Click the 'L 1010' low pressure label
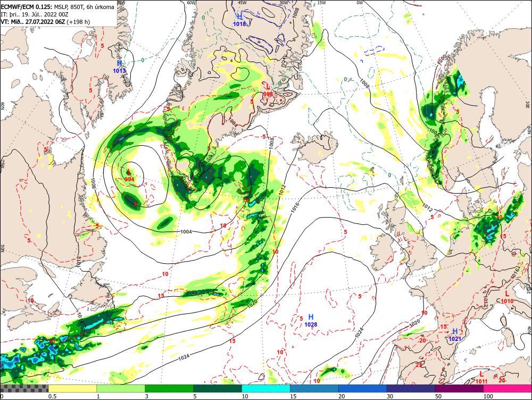Image resolution: width=532 pixels, height=400 pixels. pos(507,297)
